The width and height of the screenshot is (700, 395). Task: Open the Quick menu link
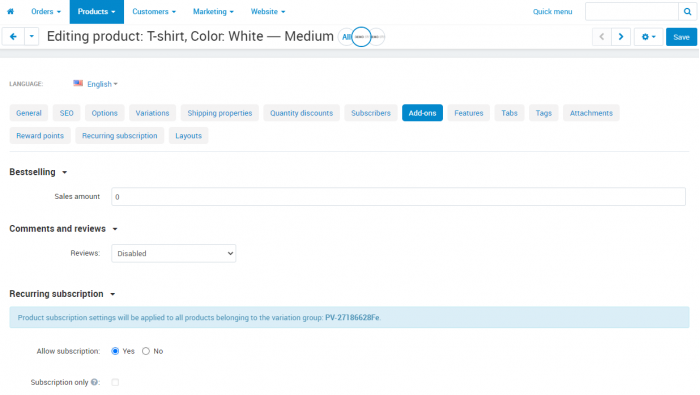point(552,12)
